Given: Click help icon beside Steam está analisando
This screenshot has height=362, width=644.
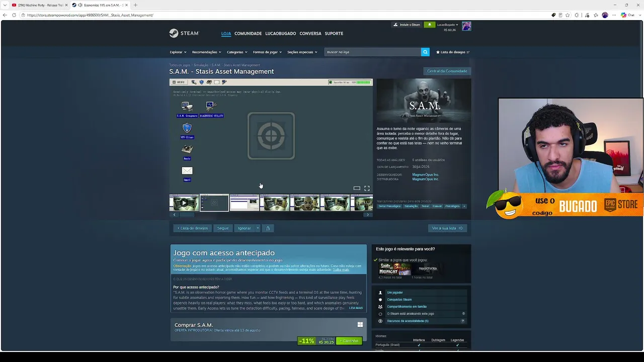Looking at the screenshot, I should (x=463, y=314).
